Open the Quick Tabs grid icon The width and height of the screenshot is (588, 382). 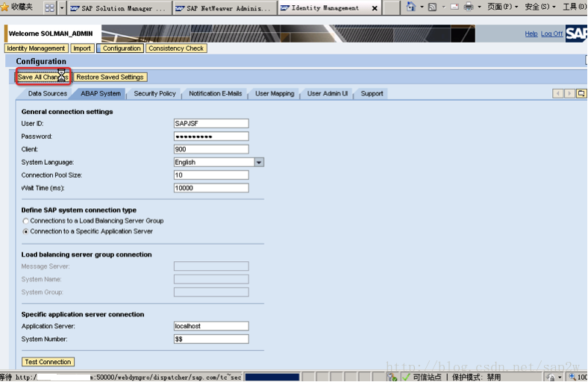coord(49,7)
